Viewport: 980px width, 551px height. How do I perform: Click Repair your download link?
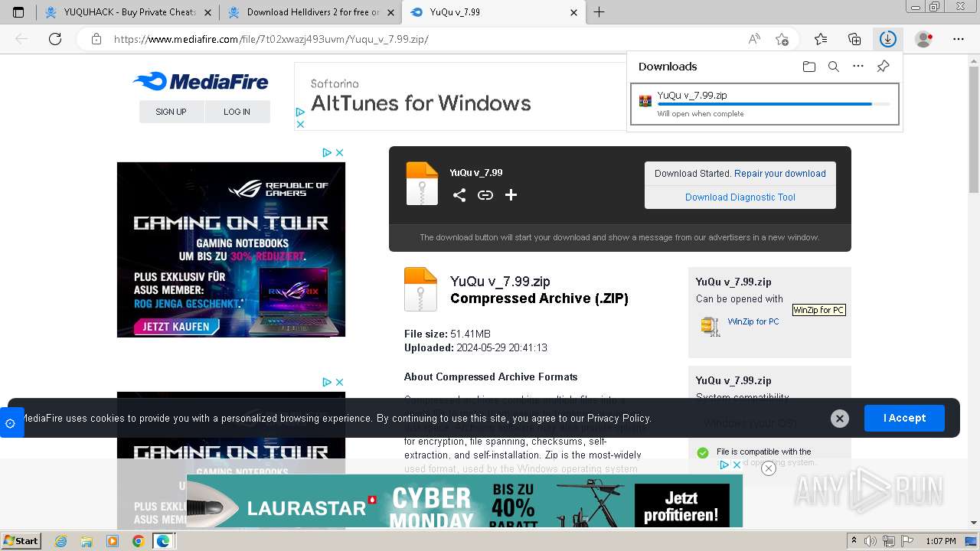click(x=780, y=174)
